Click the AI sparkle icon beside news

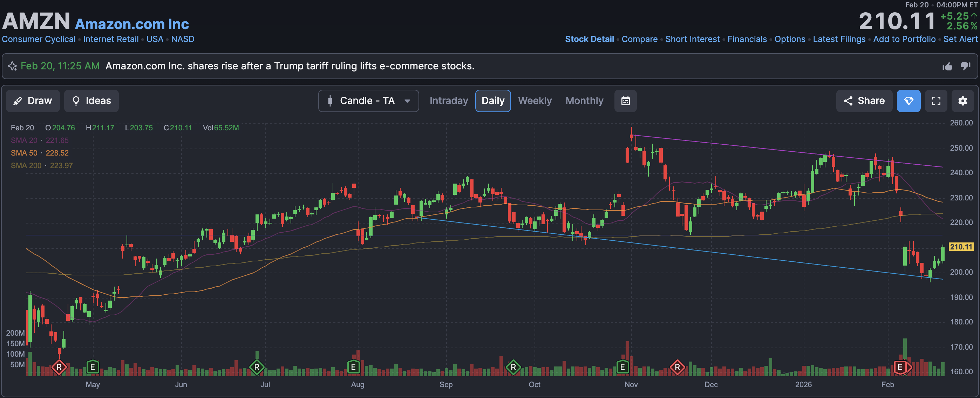(12, 66)
